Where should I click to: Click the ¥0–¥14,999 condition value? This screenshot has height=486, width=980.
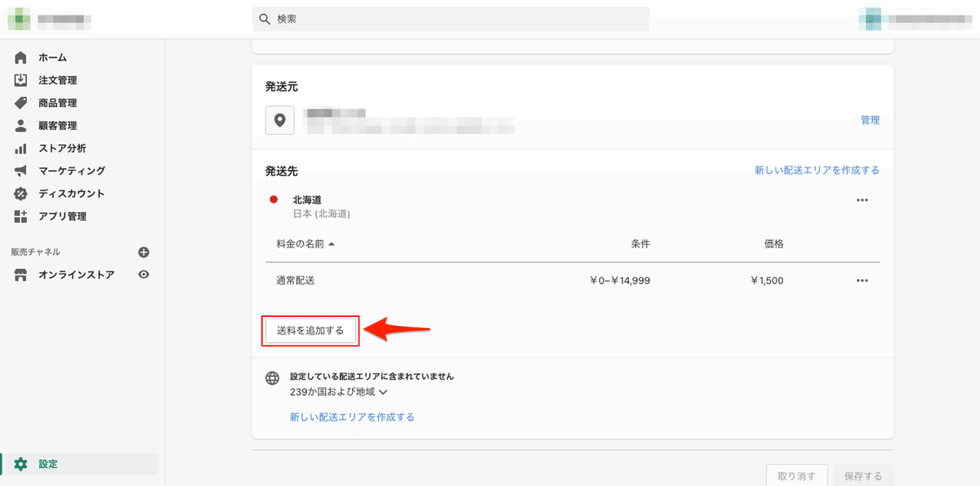(620, 280)
